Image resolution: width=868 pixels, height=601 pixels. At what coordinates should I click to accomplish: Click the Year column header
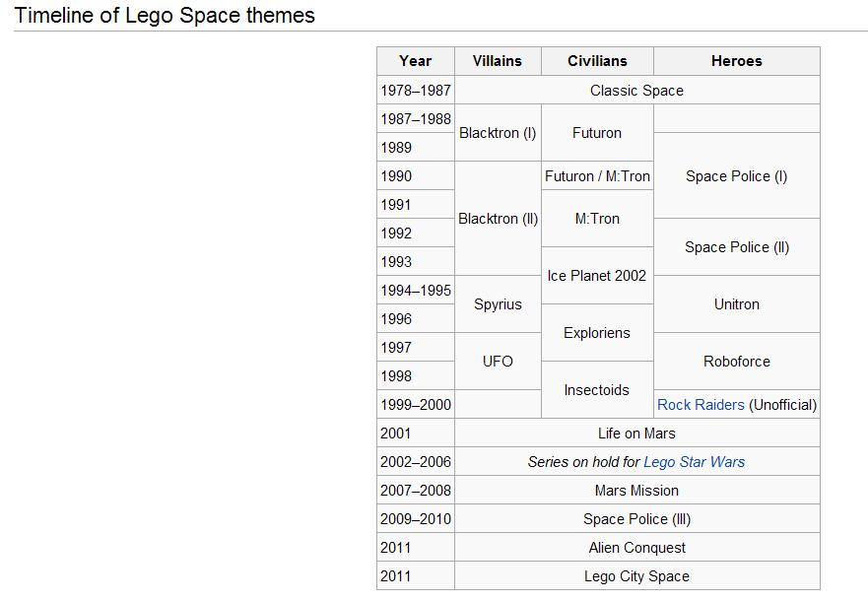click(416, 61)
